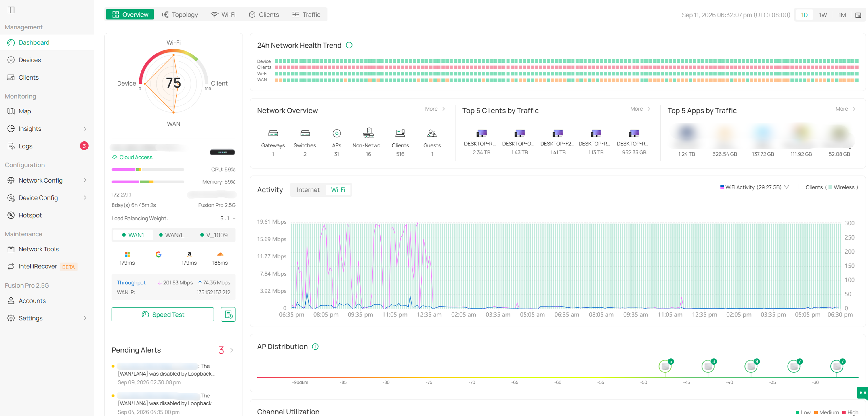Open WiFi Activity dropdown
Image resolution: width=868 pixels, height=416 pixels.
pos(754,187)
